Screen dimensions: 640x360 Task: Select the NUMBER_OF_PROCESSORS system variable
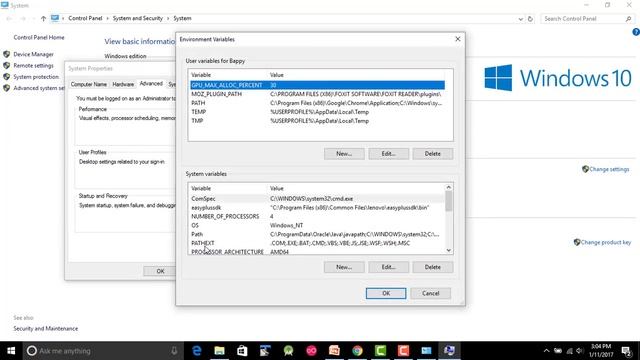click(318, 216)
